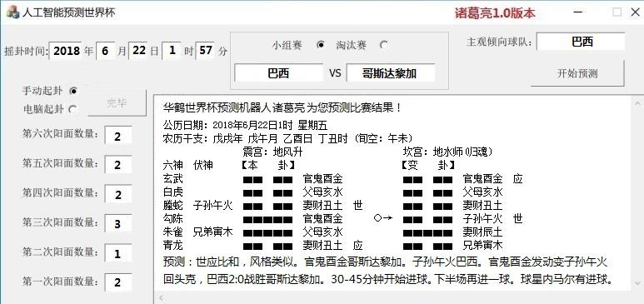Edit 第三次阳面数量 value field

[117, 224]
